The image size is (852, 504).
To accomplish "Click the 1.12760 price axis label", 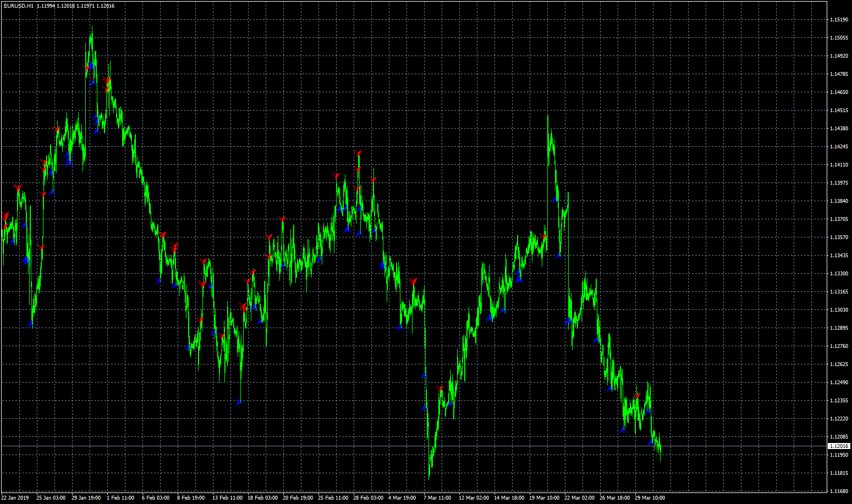I will [x=838, y=346].
